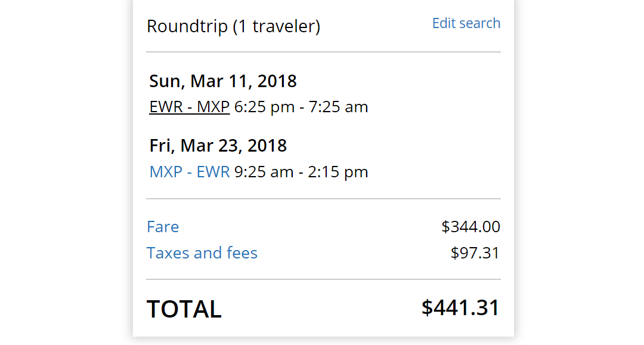The width and height of the screenshot is (644, 345).
Task: Open the Taxes and fees breakdown link
Action: point(202,253)
